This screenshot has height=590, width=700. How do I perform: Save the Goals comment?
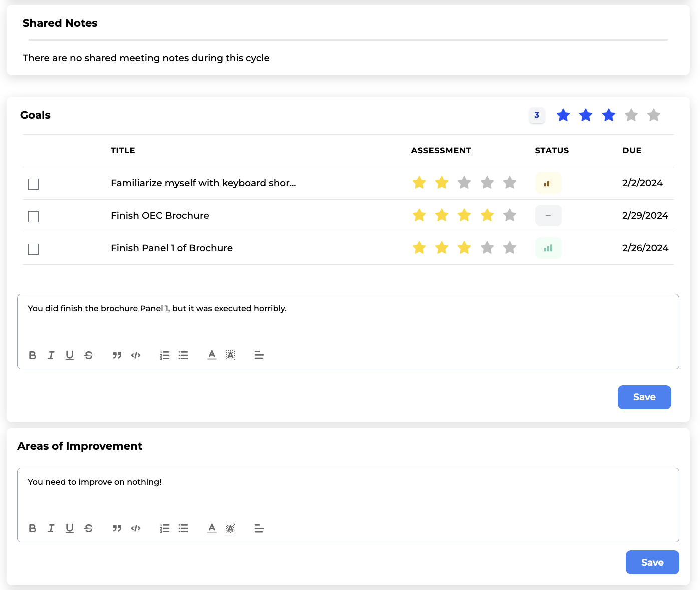pos(644,397)
